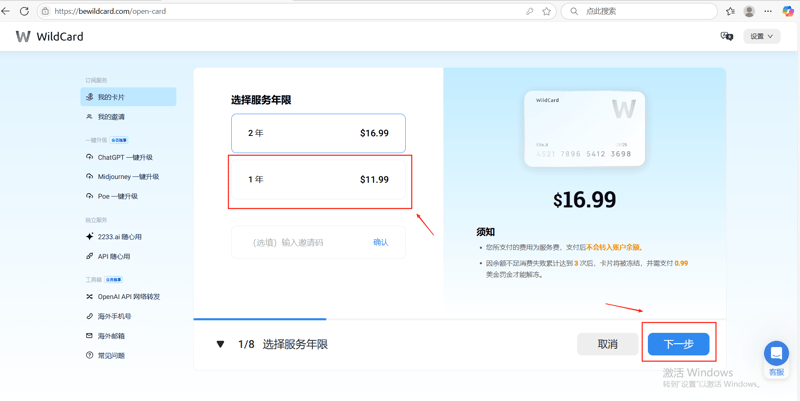The image size is (800, 401).
Task: Reload the page with the refresh icon
Action: [x=24, y=11]
